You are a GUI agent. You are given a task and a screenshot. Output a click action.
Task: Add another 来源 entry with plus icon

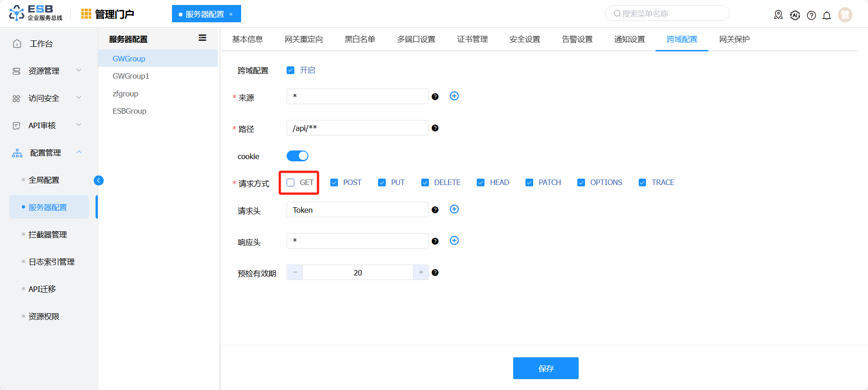tap(454, 96)
